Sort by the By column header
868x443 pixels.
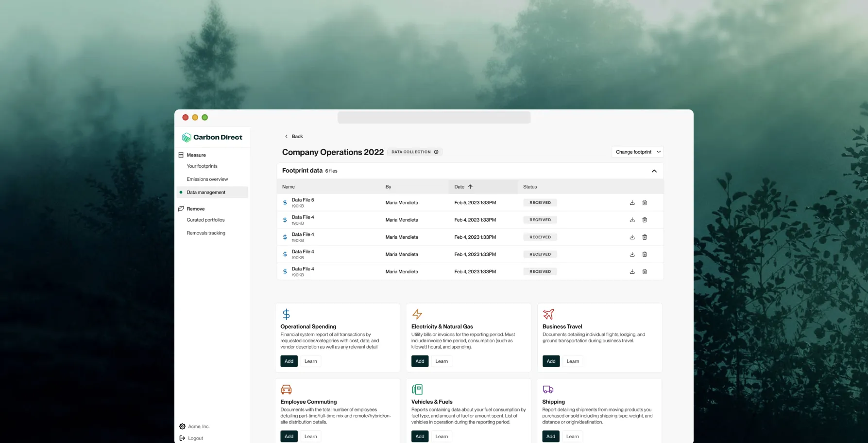click(x=388, y=187)
